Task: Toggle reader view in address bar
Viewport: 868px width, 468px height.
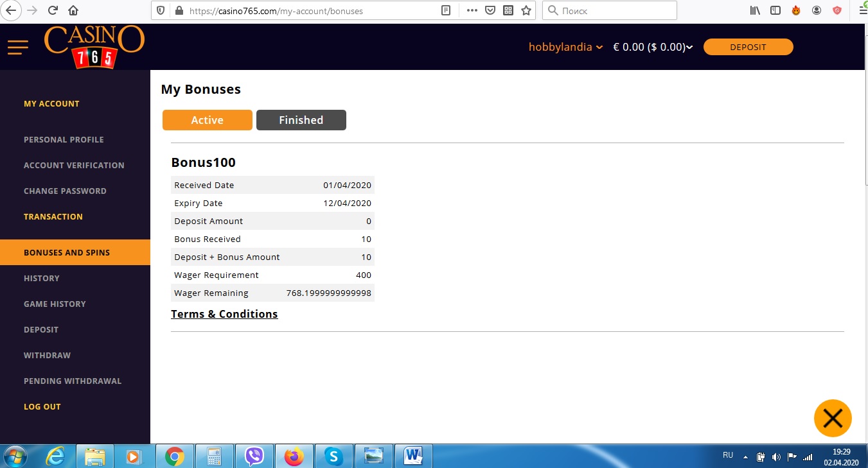Action: coord(446,10)
